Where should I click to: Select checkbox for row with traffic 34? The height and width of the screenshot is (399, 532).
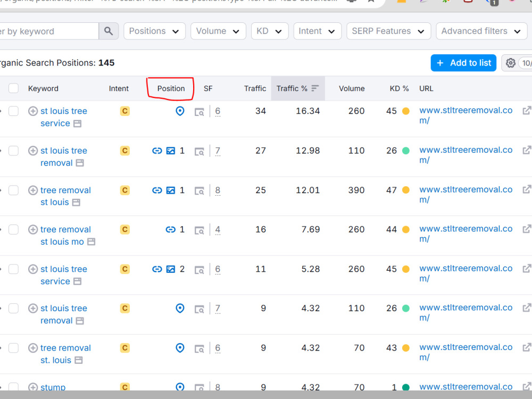point(14,111)
